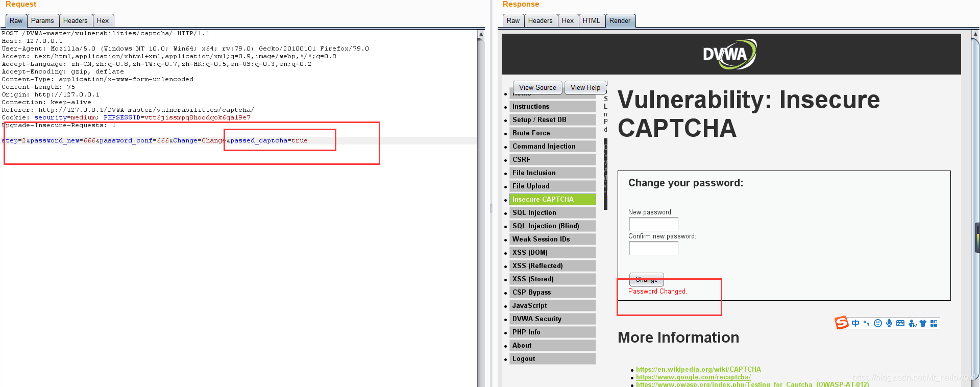Viewport: 980px width, 387px height.
Task: Open CSP Bypass menu item
Action: point(553,292)
